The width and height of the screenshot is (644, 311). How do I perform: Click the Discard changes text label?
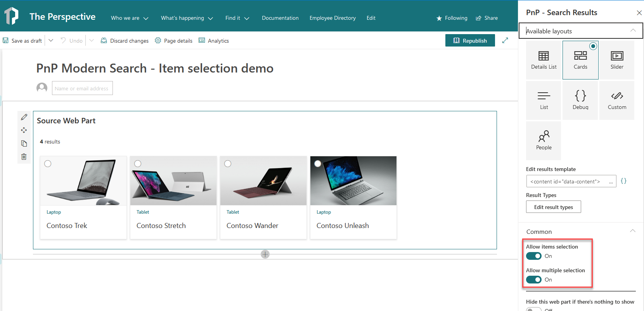[129, 41]
